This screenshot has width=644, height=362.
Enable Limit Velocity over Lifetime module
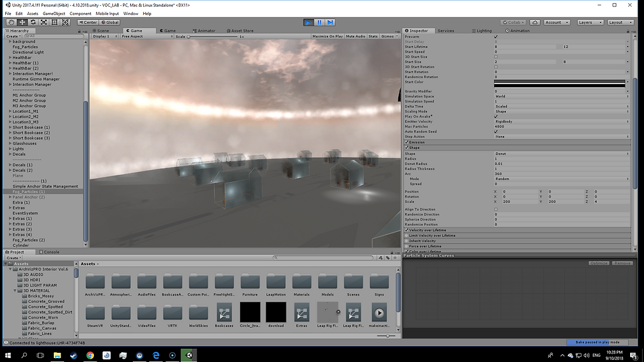407,236
